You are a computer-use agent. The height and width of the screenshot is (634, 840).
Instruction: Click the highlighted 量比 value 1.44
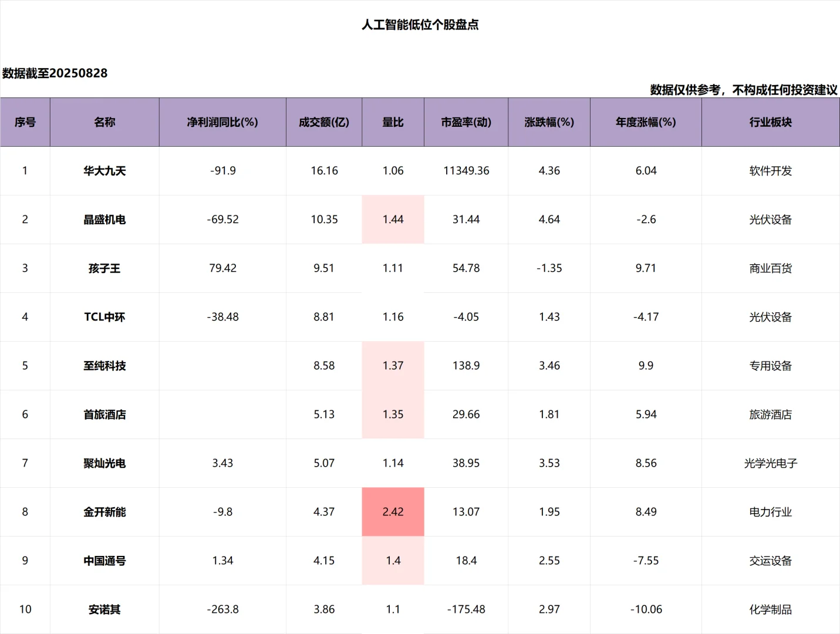pyautogui.click(x=393, y=220)
